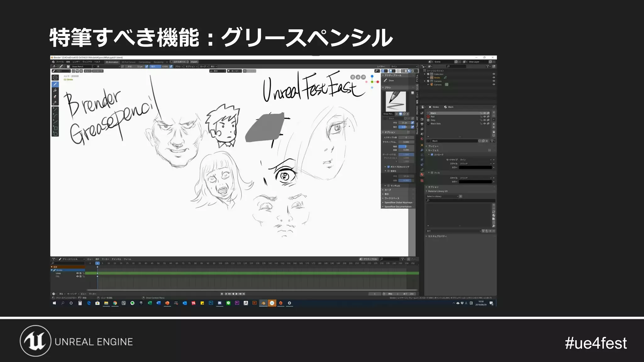The height and width of the screenshot is (362, 644).
Task: Open the Modifiers wrench properties tab
Action: point(422,150)
